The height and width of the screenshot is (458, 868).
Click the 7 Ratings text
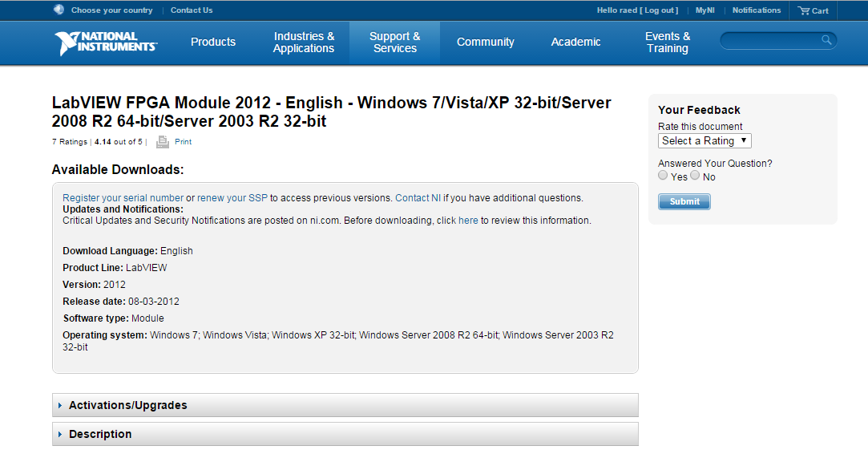click(70, 142)
